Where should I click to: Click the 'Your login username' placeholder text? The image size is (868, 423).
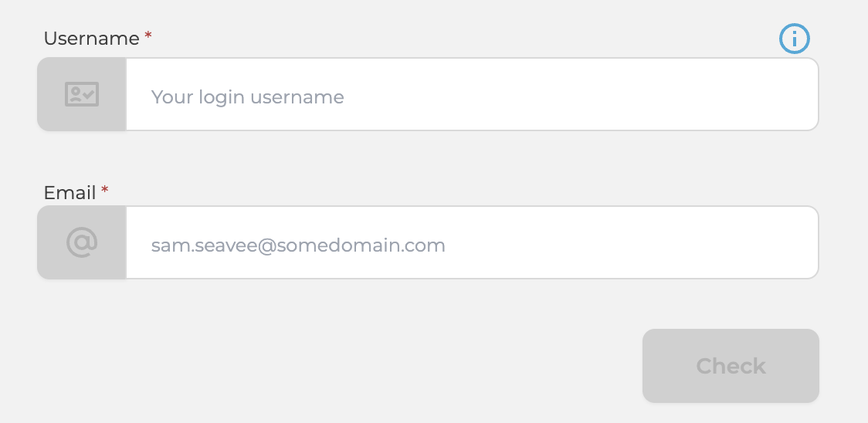point(247,97)
